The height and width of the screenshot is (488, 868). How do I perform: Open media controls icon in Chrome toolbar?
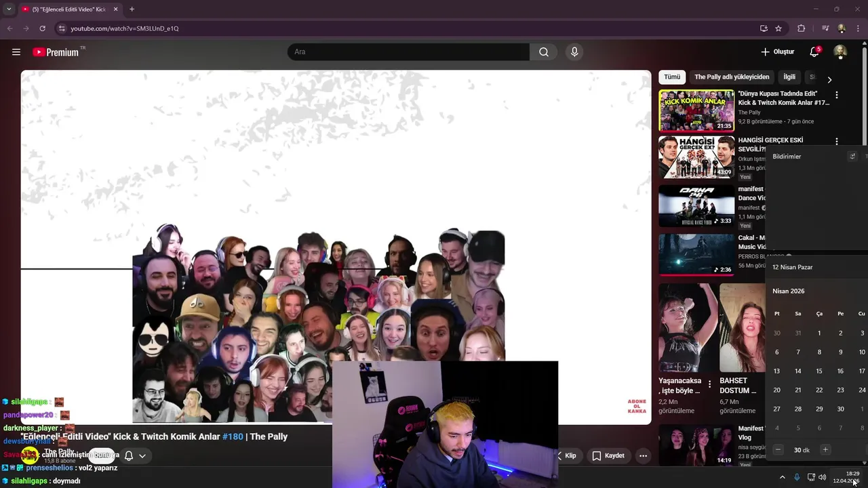(825, 28)
